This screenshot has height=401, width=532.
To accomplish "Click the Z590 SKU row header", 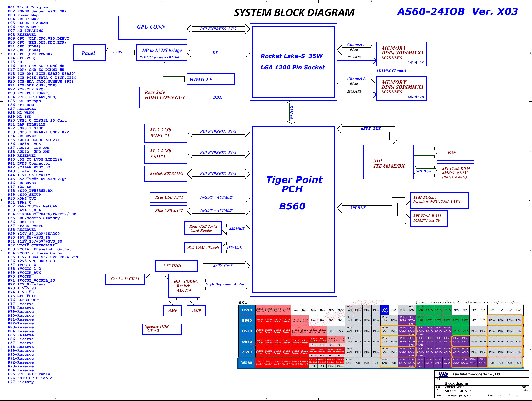I will 247,352.
